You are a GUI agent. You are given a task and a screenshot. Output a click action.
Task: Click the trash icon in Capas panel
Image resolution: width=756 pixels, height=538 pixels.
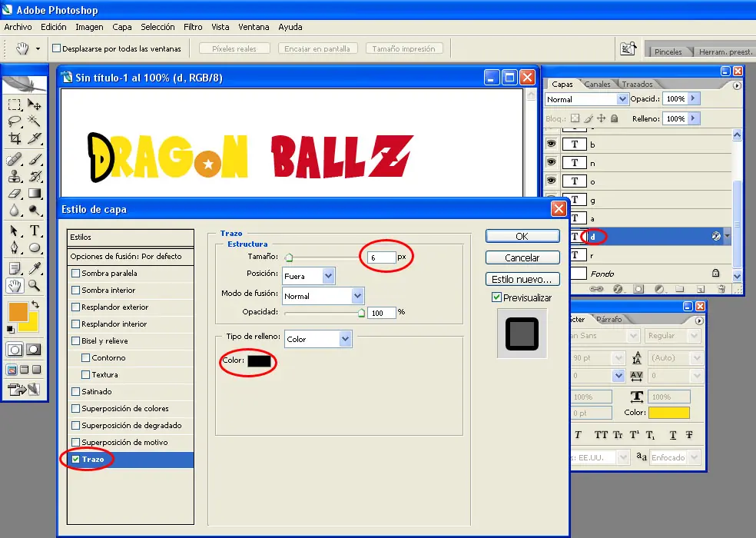click(x=721, y=288)
